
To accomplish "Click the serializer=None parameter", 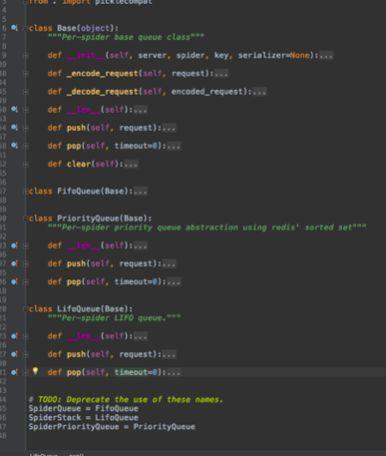I will [273, 55].
